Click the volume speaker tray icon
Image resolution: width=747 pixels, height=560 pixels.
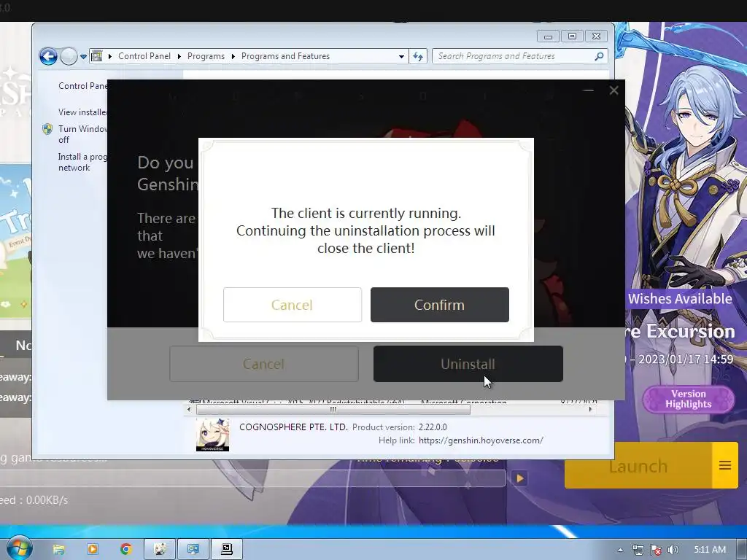coord(673,550)
